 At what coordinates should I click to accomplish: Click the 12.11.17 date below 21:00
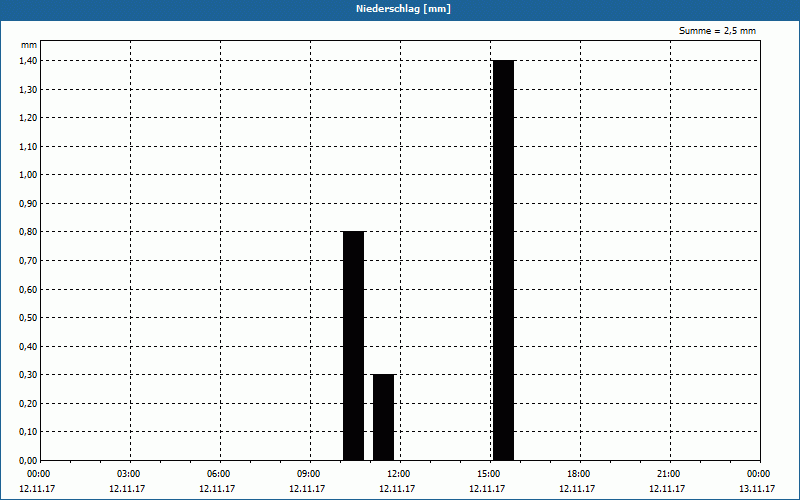(667, 489)
